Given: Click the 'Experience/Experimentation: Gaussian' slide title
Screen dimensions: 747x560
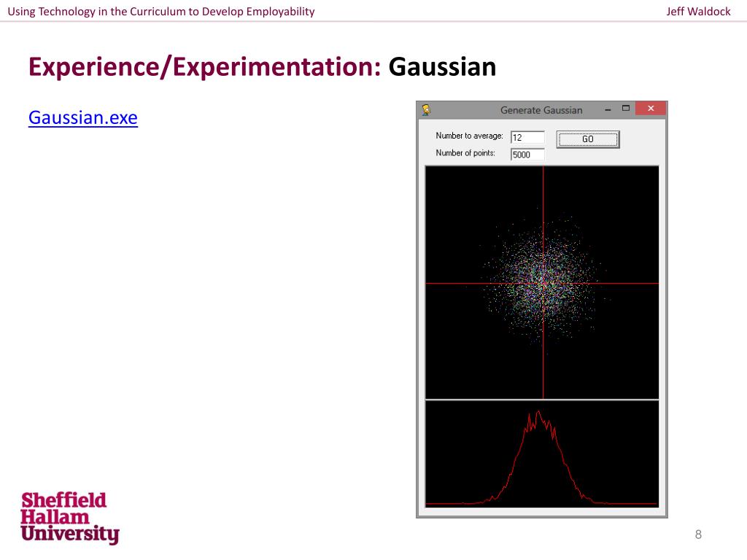Looking at the screenshot, I should [x=263, y=66].
